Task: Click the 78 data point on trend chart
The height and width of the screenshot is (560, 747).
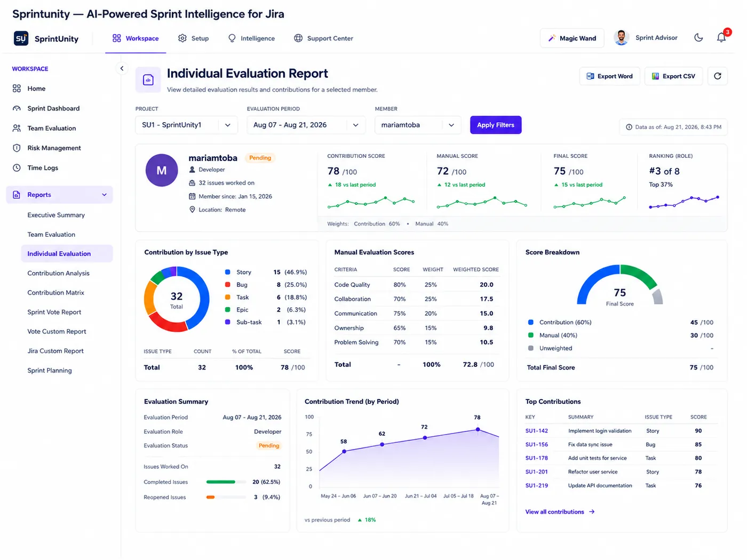Action: click(x=478, y=429)
